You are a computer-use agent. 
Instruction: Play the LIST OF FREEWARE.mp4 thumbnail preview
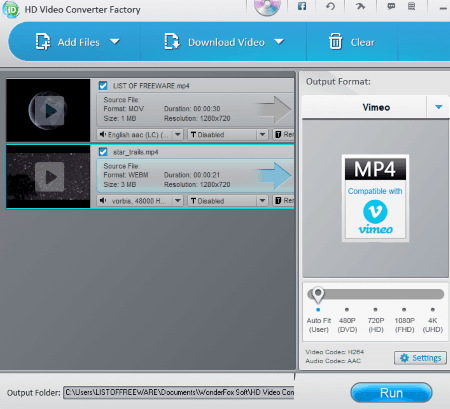(x=50, y=111)
